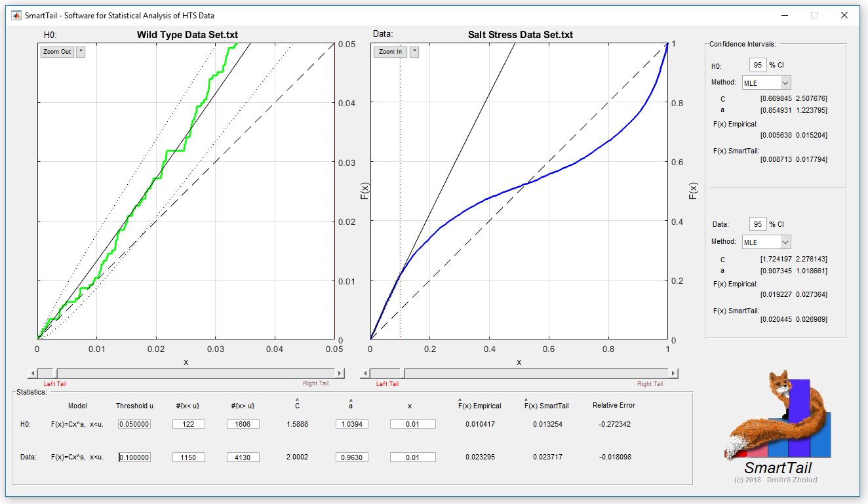Image resolution: width=868 pixels, height=504 pixels.
Task: Click H0 Empirical interval [0.005630 0.015204]
Action: coord(793,135)
